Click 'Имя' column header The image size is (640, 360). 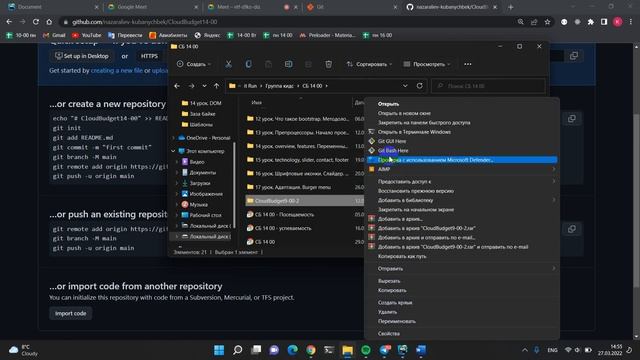(256, 103)
